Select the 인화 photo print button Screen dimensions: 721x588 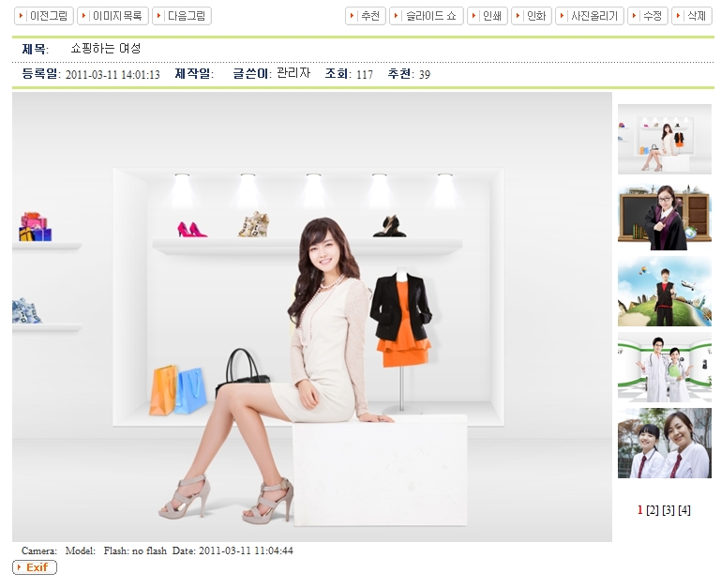(531, 16)
